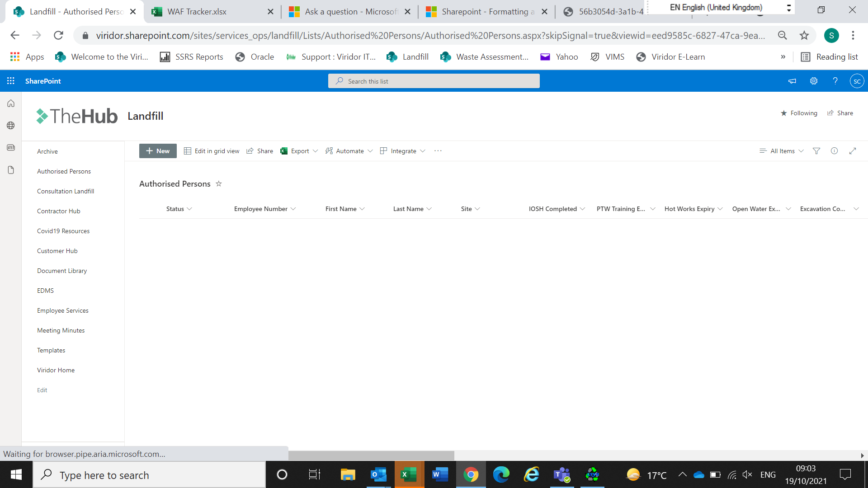
Task: Switch to Edit in grid view
Action: [212, 151]
